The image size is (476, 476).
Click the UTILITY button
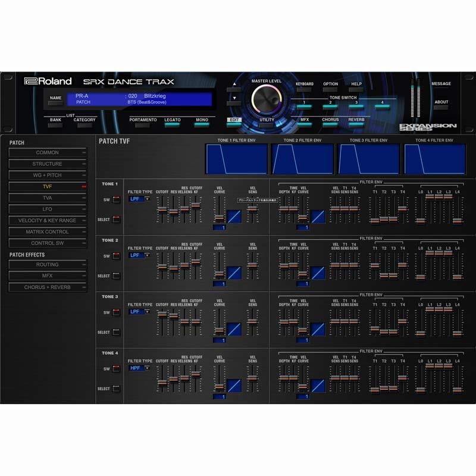pyautogui.click(x=266, y=125)
